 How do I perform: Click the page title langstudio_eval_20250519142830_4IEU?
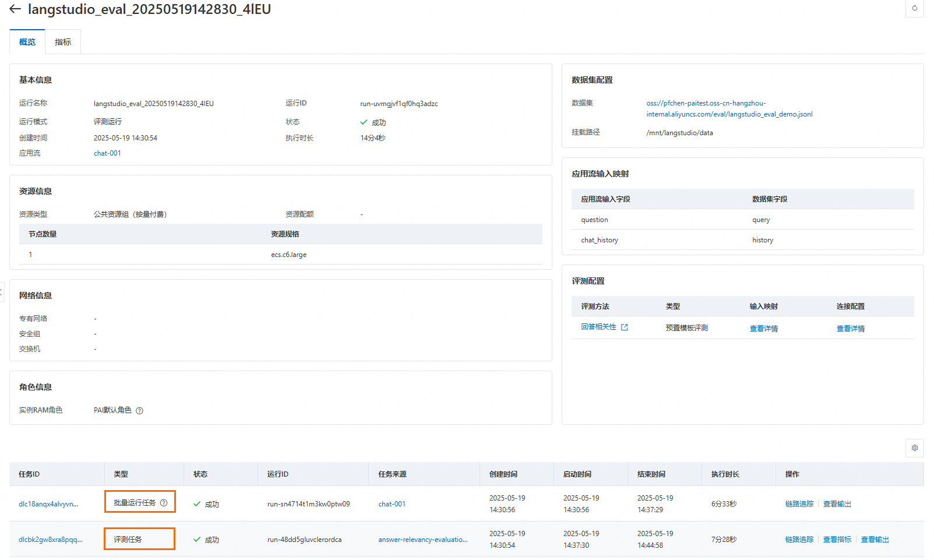point(150,9)
